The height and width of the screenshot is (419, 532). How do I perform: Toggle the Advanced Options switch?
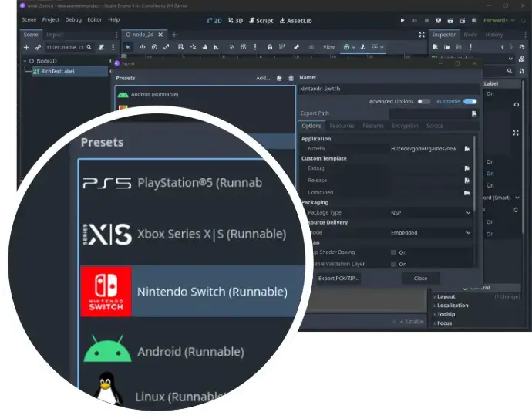pyautogui.click(x=424, y=101)
